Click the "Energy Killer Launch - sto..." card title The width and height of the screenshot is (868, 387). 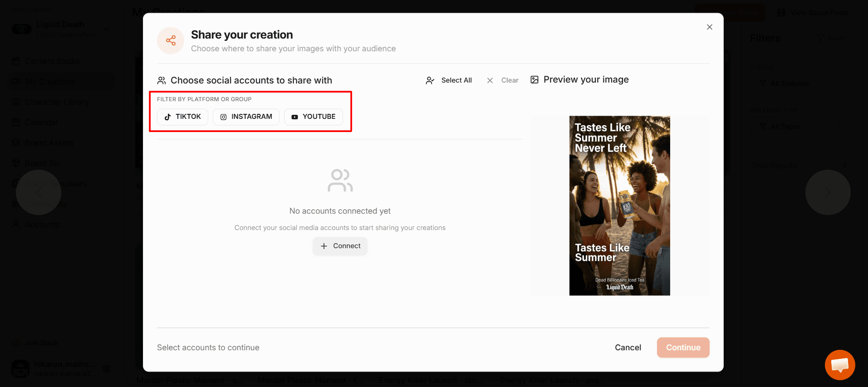pyautogui.click(x=432, y=380)
